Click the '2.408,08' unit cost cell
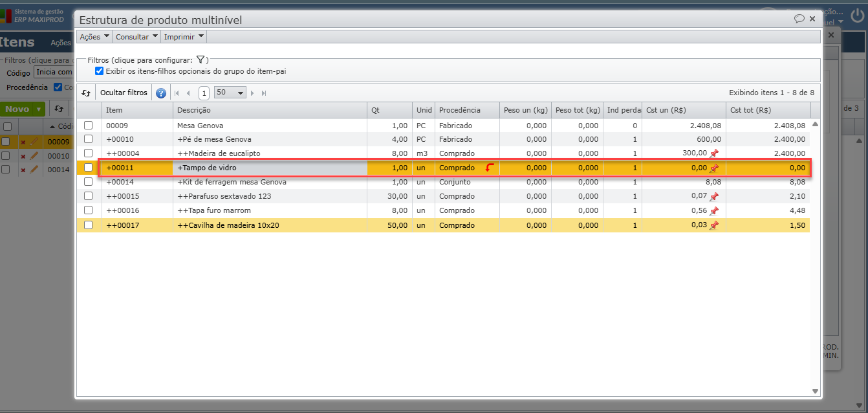 pos(684,126)
